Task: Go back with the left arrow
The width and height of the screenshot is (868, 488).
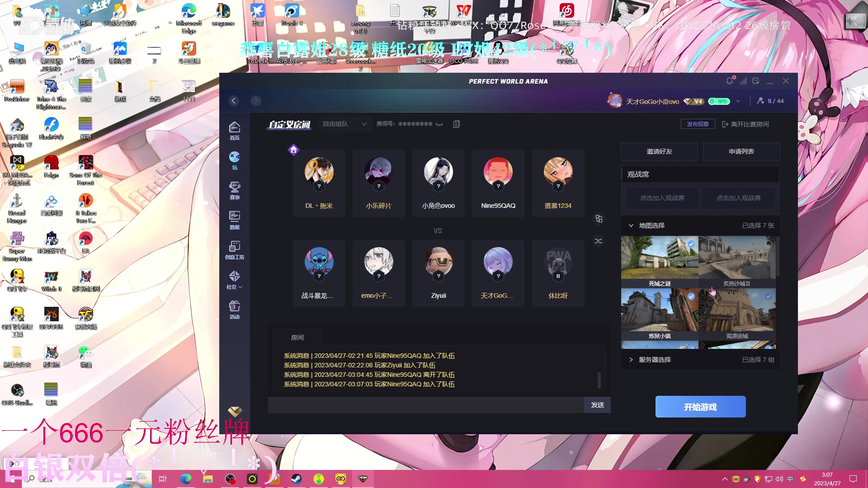Action: tap(234, 101)
